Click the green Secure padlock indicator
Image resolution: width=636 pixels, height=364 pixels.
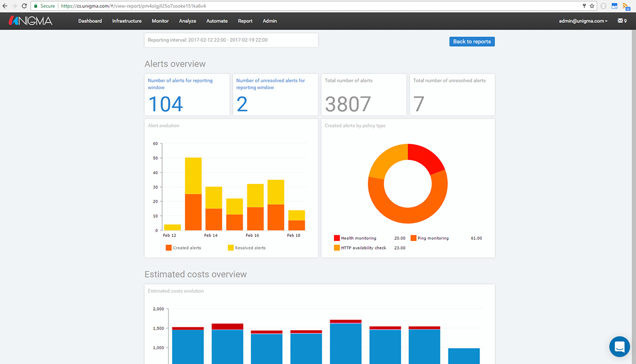[44, 6]
